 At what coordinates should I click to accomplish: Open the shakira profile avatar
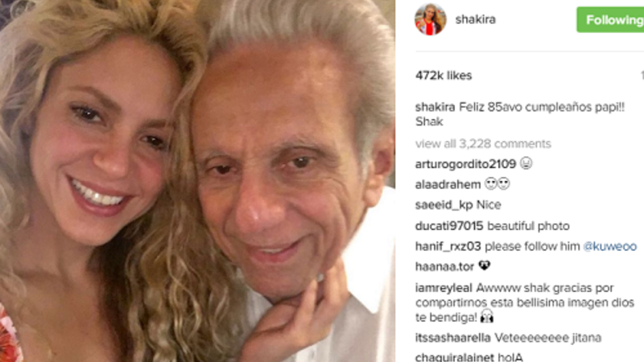tap(430, 19)
